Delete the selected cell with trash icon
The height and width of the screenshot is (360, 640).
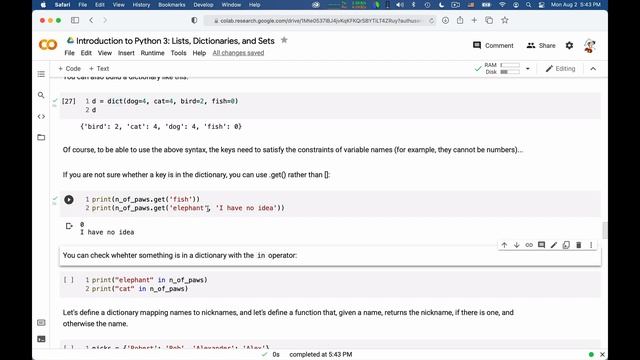(578, 245)
